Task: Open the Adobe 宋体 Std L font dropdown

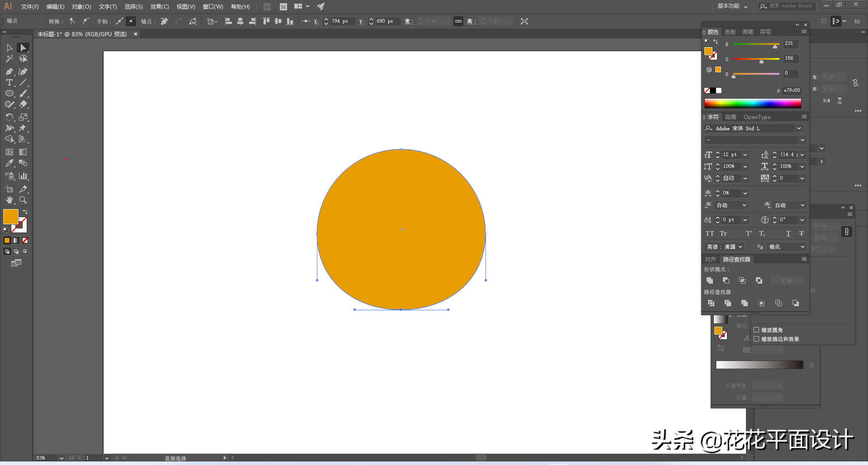Action: point(799,128)
